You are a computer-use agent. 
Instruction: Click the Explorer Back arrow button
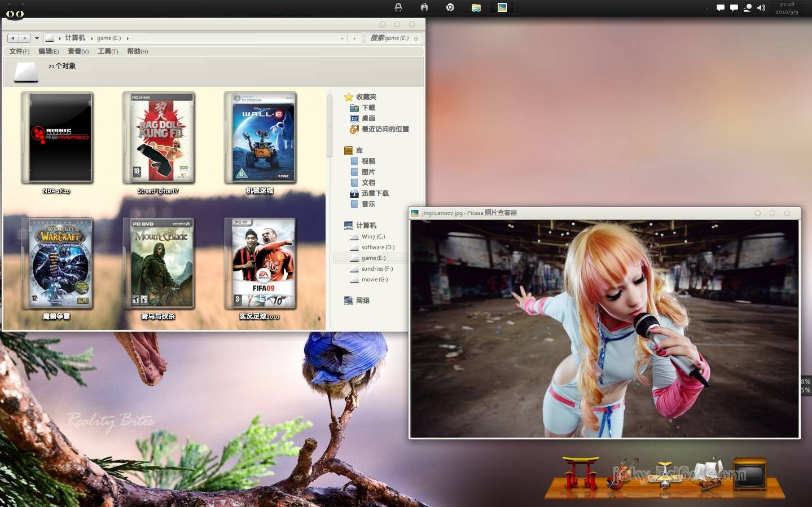pyautogui.click(x=12, y=38)
